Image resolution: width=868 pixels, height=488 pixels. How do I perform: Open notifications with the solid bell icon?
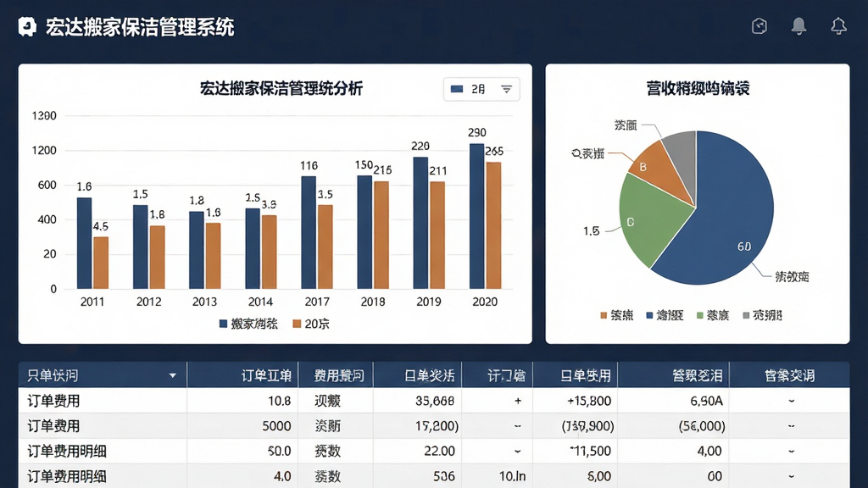pos(798,26)
